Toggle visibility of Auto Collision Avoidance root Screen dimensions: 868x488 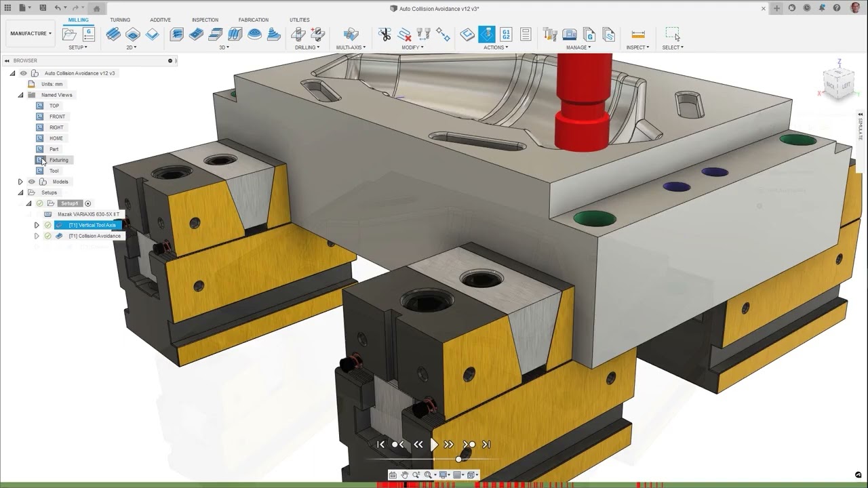[23, 73]
